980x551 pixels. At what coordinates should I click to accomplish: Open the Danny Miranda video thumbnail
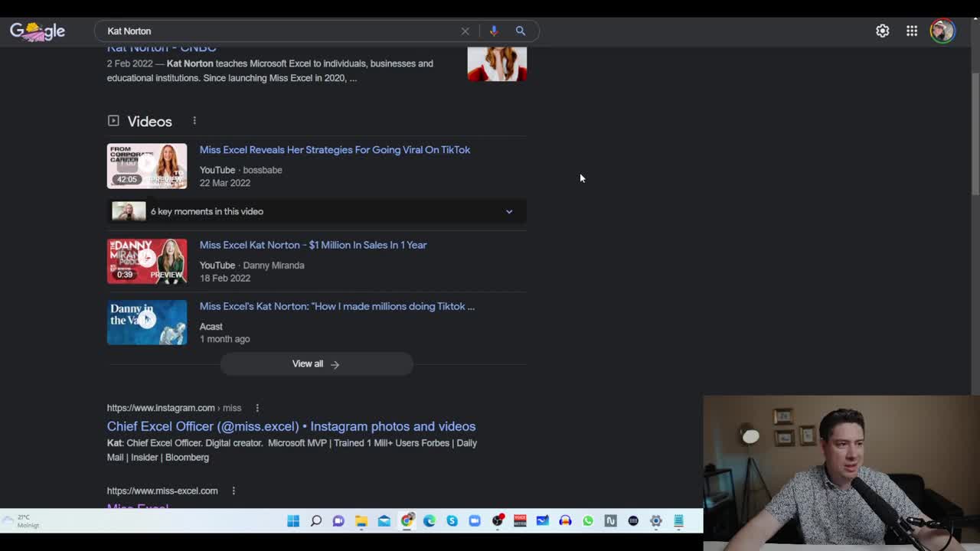click(x=147, y=261)
